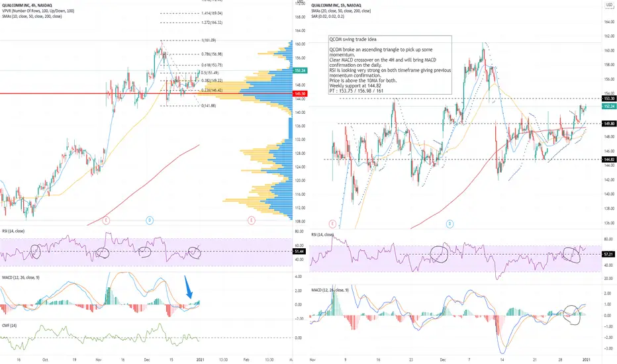Click the left earnings E marker on 4h chart

(106, 220)
